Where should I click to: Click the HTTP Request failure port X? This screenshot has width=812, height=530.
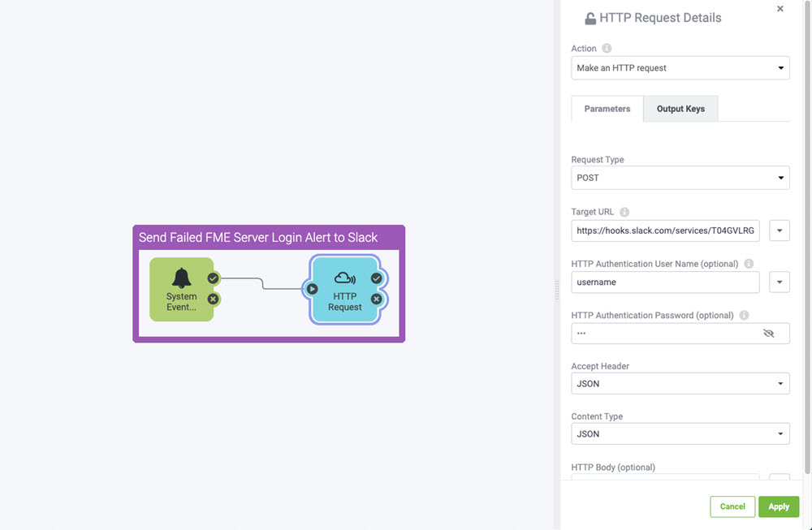(377, 299)
